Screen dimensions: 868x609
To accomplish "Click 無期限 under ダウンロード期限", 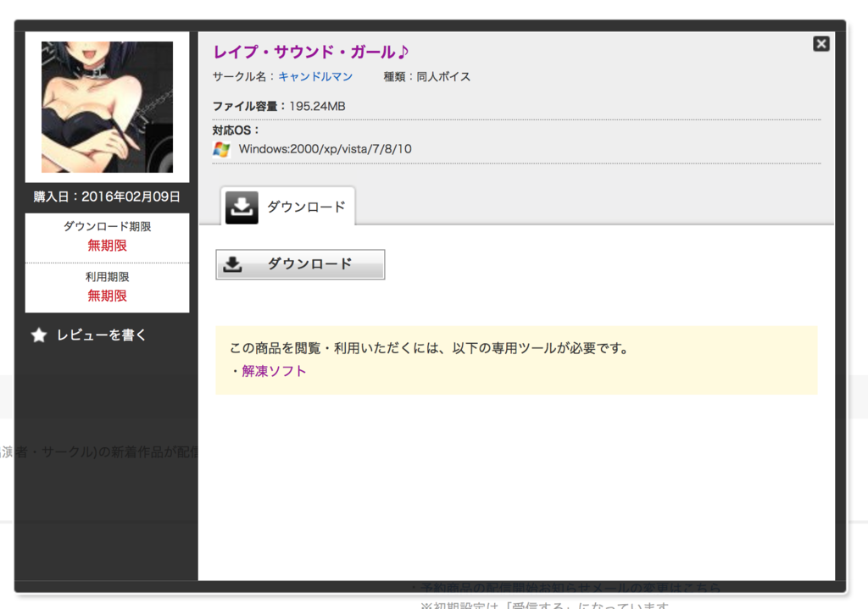I will [107, 246].
